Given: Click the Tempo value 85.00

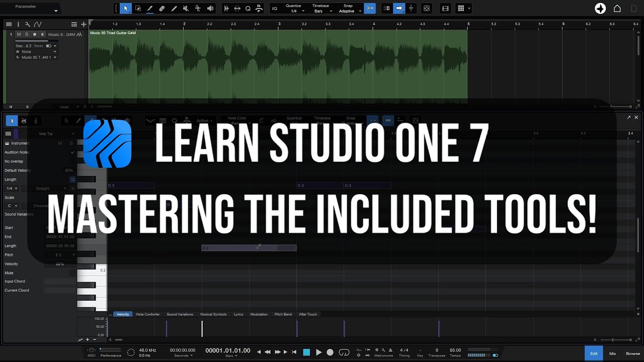Looking at the screenshot, I should (455, 350).
